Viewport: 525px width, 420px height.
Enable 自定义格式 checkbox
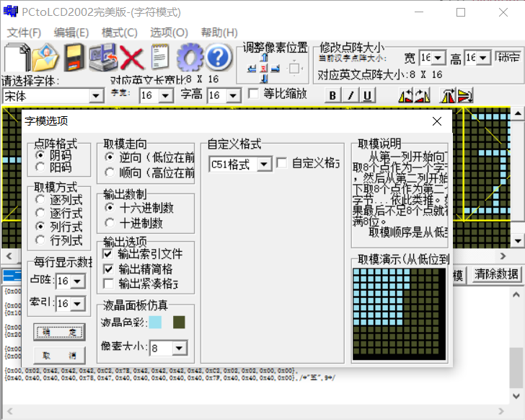click(x=282, y=163)
